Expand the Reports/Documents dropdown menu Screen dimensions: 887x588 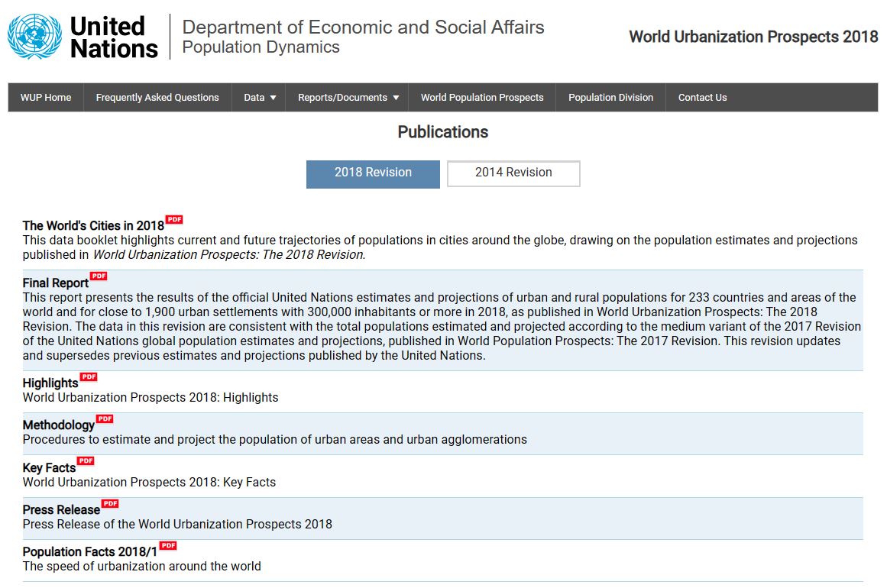(348, 98)
